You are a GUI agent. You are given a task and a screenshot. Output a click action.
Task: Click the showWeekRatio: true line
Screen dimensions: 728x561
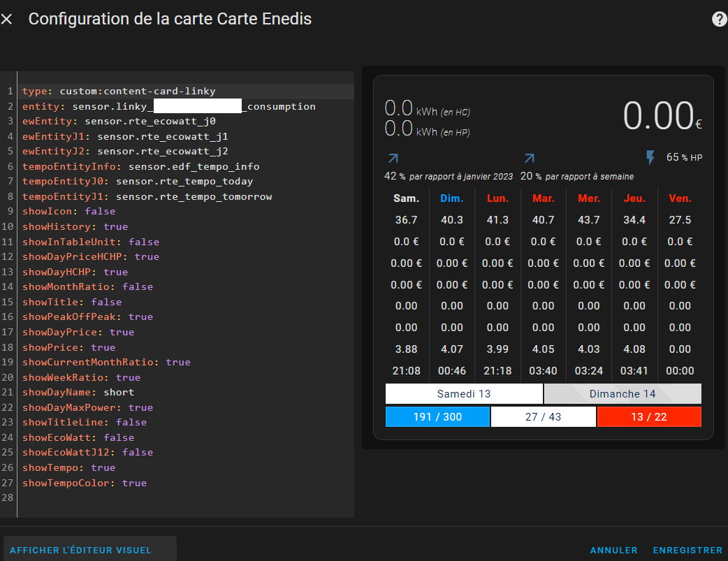(81, 377)
